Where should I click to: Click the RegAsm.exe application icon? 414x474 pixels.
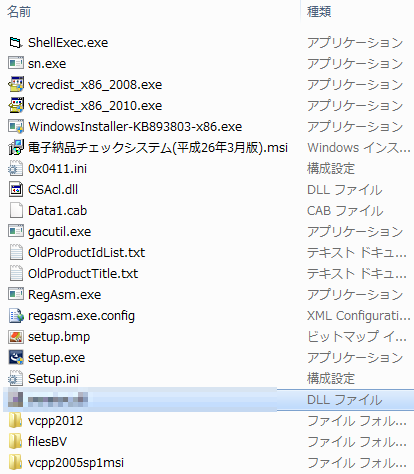pyautogui.click(x=16, y=295)
